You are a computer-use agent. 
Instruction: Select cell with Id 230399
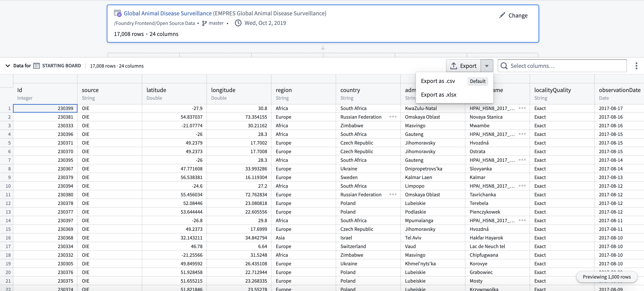[45, 108]
